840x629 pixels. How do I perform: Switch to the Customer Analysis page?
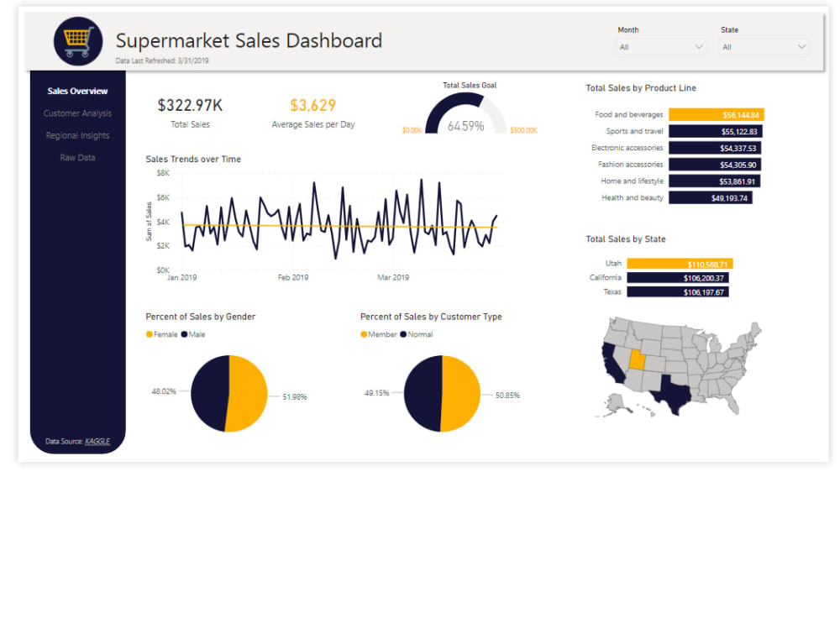pos(76,113)
